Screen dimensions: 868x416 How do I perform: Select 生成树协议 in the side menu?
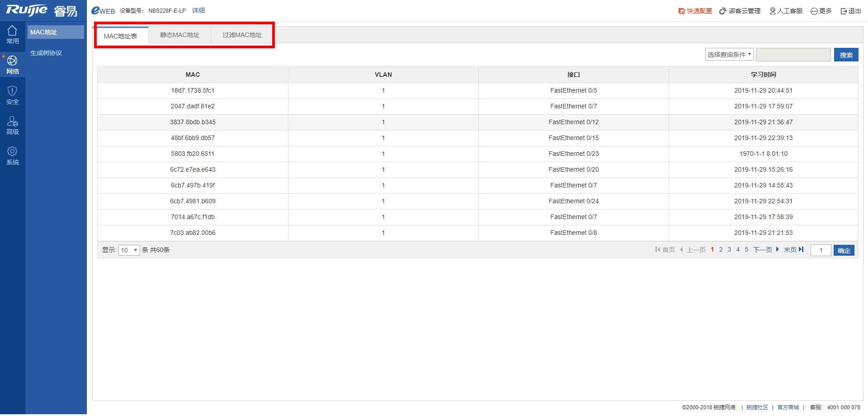(46, 53)
